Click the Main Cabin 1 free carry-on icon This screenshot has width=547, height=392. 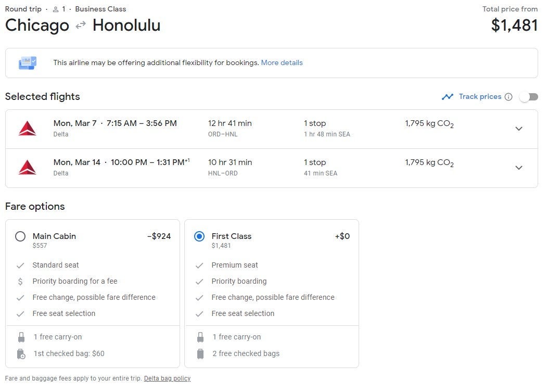click(x=21, y=337)
